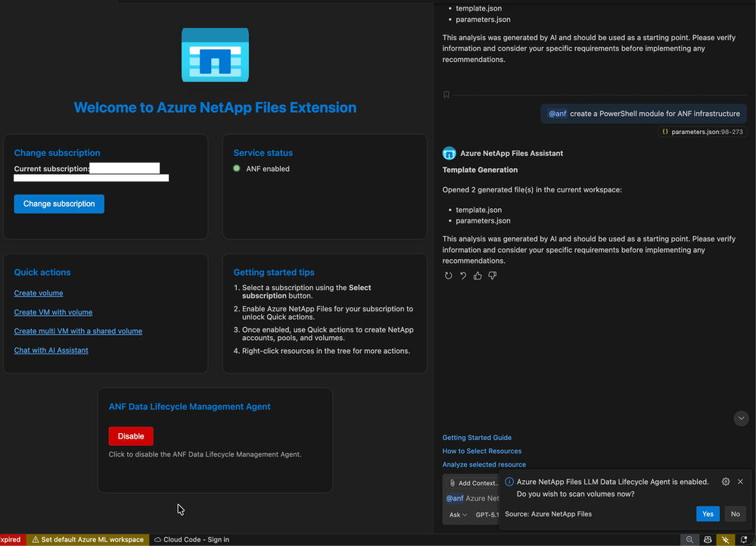
Task: Open notification settings gear icon
Action: pyautogui.click(x=726, y=482)
